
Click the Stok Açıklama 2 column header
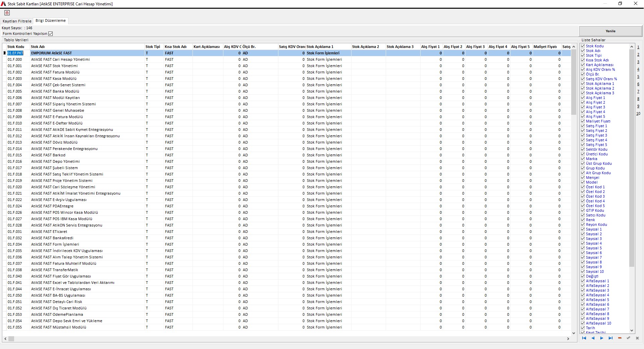point(368,47)
